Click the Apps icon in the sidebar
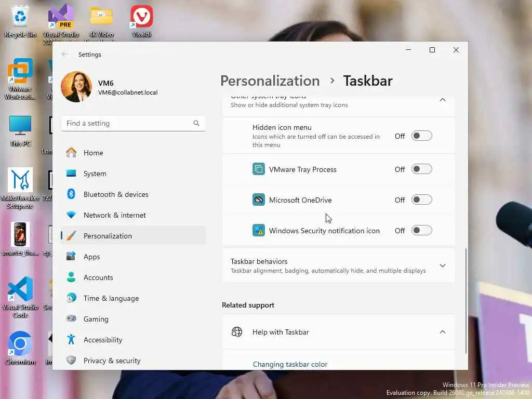532x399 pixels. tap(71, 257)
